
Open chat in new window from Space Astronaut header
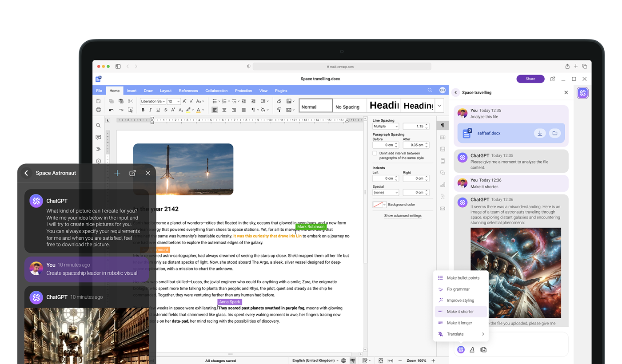point(132,173)
